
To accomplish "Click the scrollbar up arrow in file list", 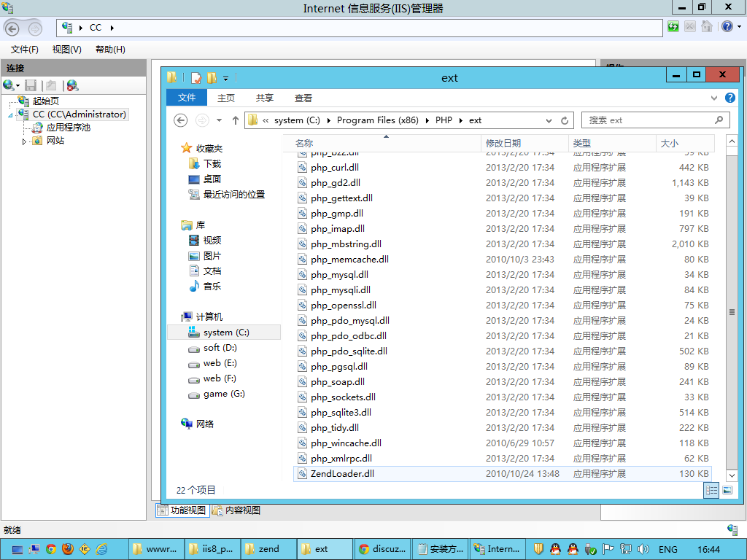I will (732, 141).
